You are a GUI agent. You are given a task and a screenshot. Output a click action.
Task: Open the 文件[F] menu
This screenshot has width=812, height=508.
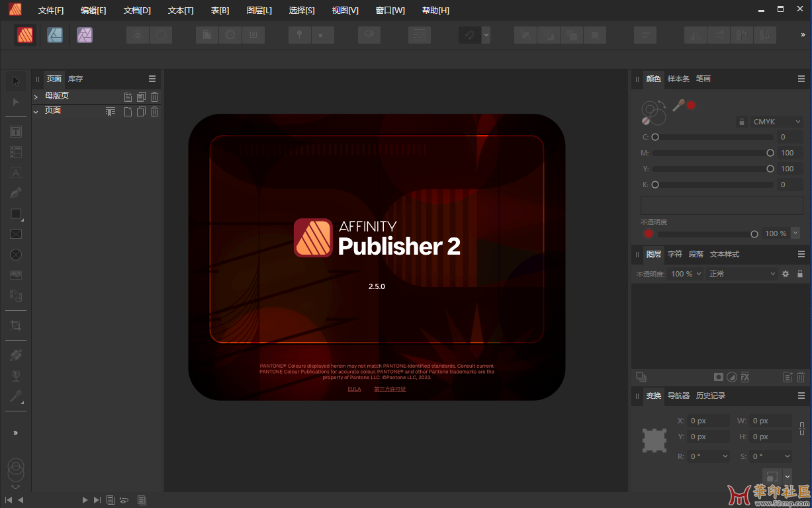pyautogui.click(x=51, y=11)
